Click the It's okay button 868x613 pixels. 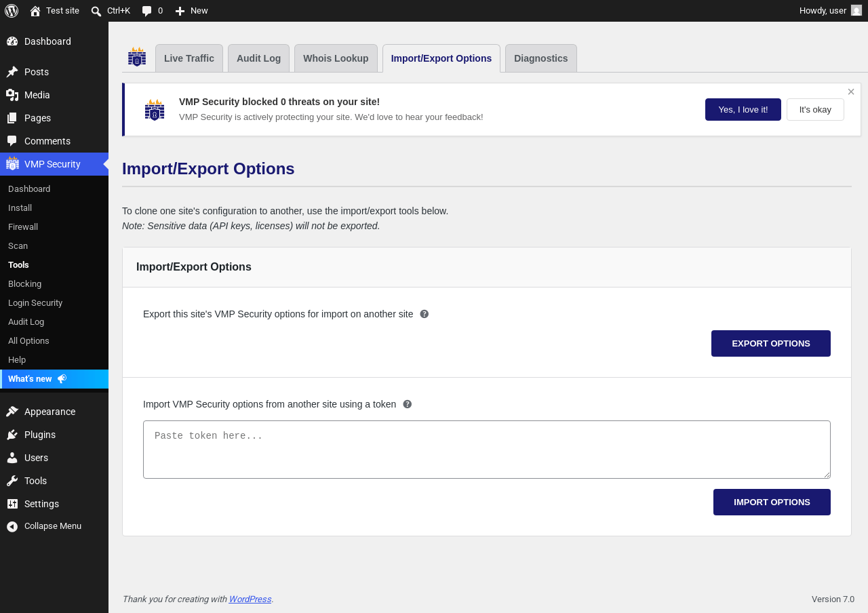tap(815, 109)
